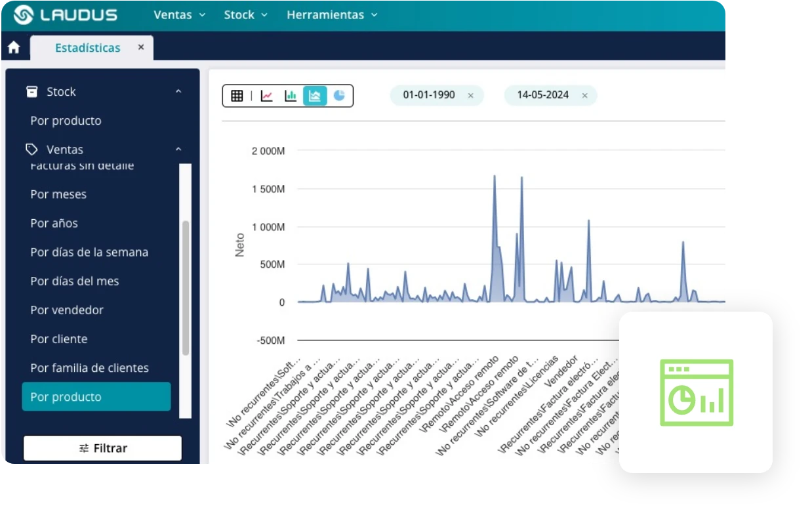Viewport: 812px width, 517px height.
Task: Open the Ventas top menu
Action: coord(179,14)
